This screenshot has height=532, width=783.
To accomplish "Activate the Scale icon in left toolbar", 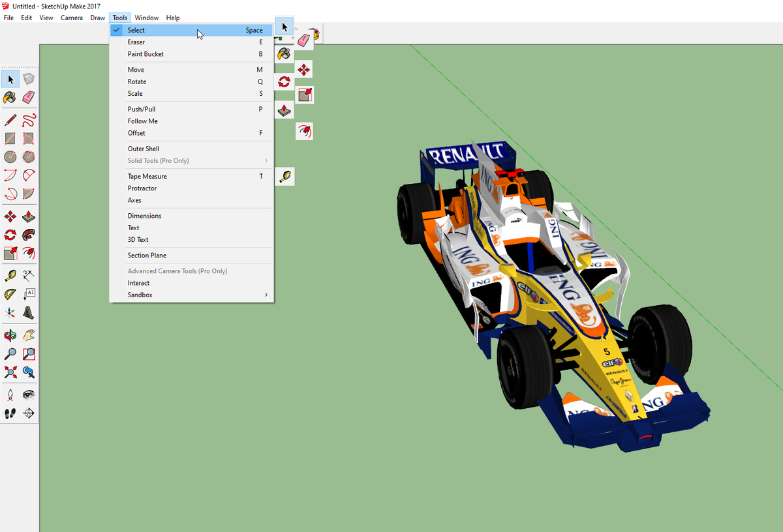I will click(10, 253).
